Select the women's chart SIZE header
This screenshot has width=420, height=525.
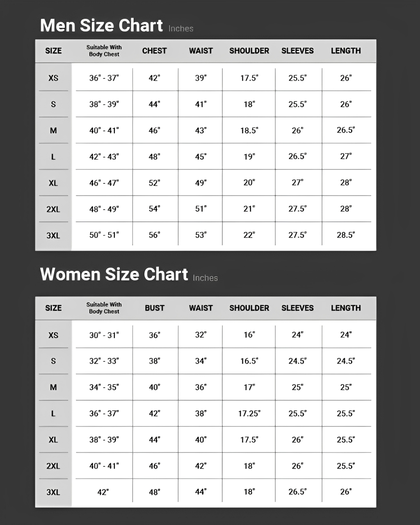point(53,308)
